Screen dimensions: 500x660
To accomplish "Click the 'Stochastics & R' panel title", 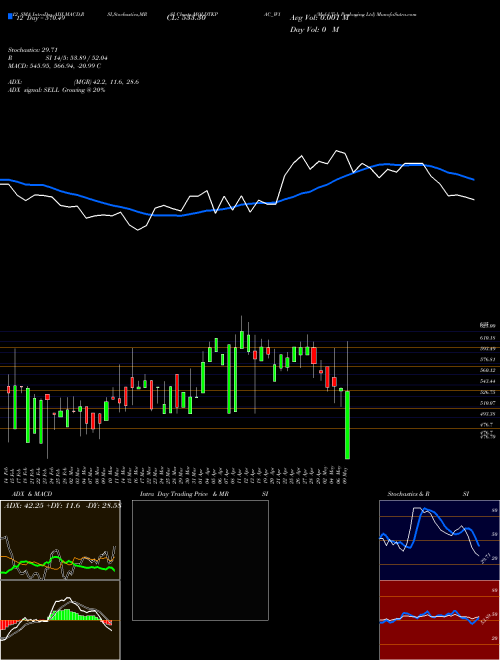I will coord(408,494).
